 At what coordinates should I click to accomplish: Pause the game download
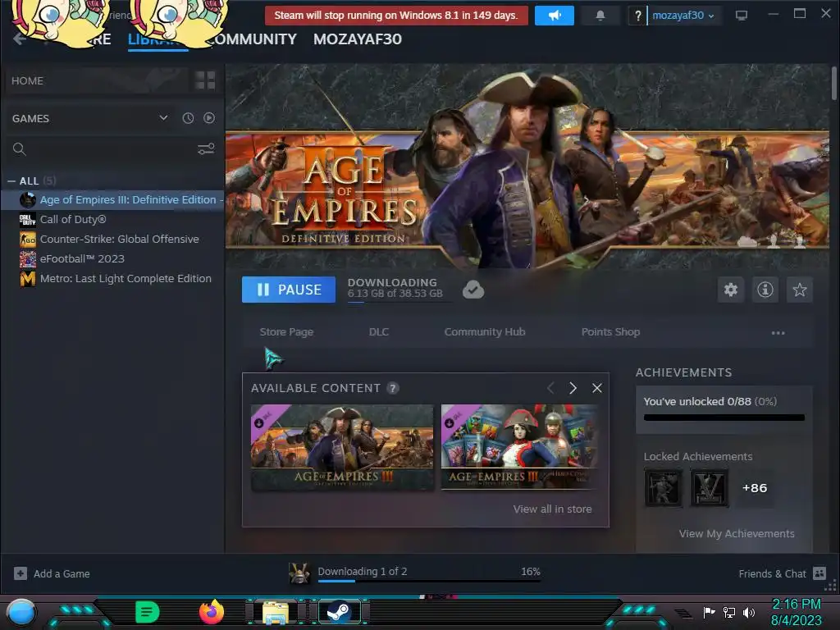click(289, 290)
